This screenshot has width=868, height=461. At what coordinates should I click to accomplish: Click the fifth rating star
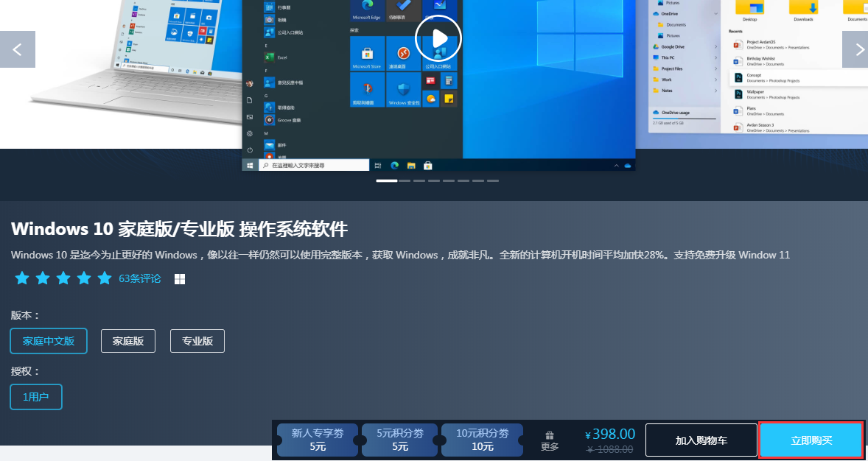pos(105,278)
